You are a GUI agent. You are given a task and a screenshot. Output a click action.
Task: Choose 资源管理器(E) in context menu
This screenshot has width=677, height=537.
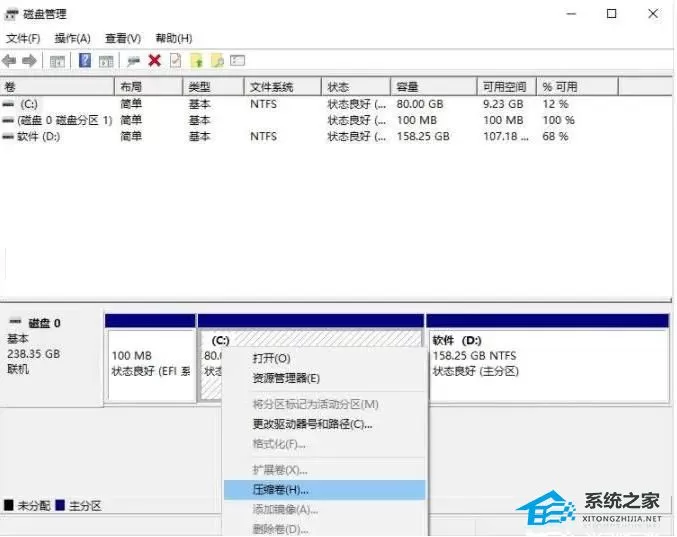tap(325, 379)
